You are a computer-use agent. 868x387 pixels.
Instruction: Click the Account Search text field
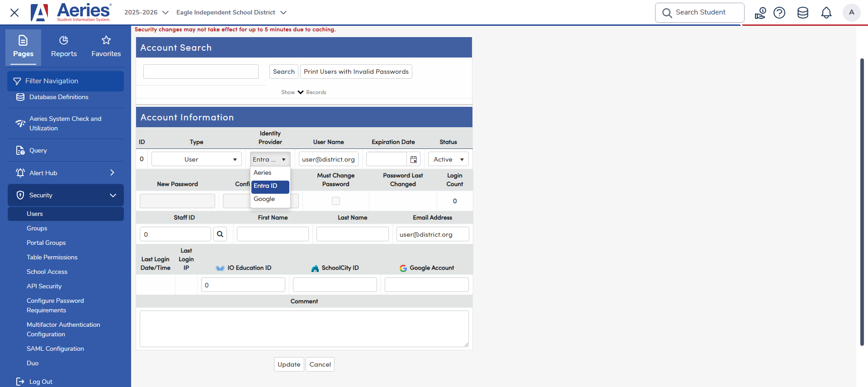click(x=201, y=72)
